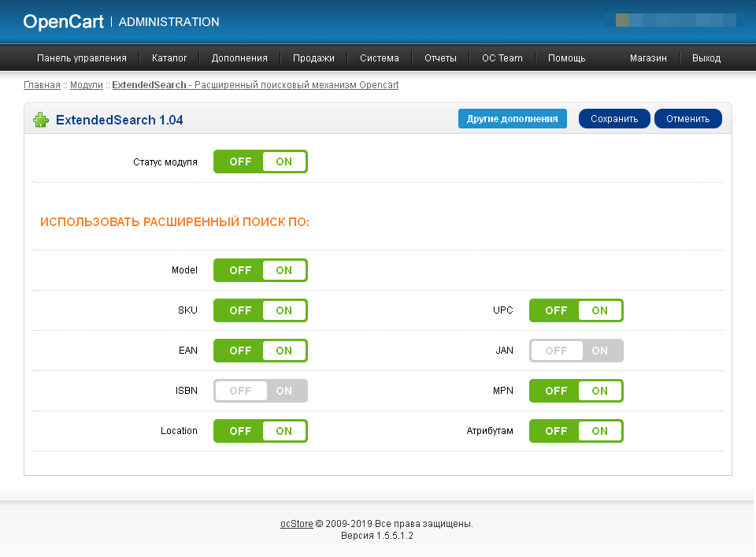Click the Сохранить button
Image resolution: width=756 pixels, height=557 pixels.
tap(614, 119)
